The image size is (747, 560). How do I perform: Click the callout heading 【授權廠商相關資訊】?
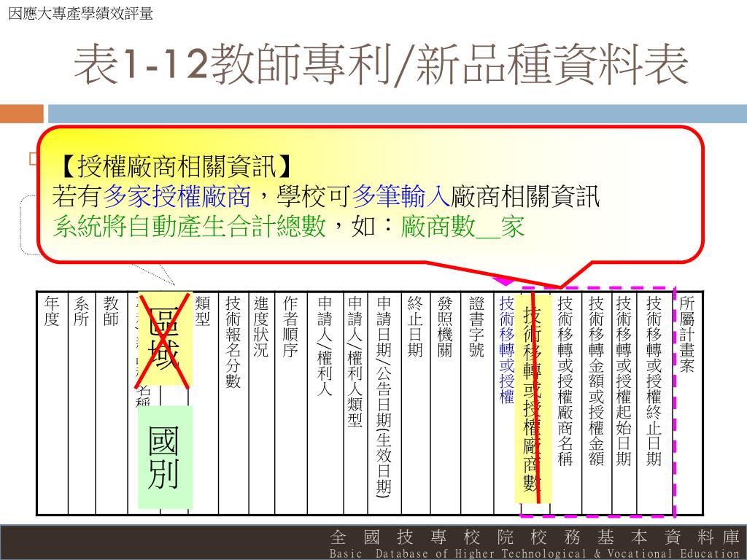coord(175,166)
